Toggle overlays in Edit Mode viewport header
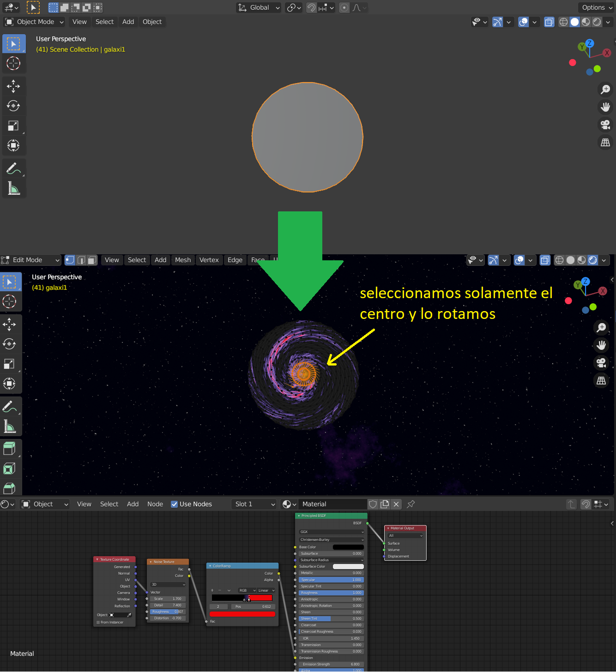616x672 pixels. [519, 260]
